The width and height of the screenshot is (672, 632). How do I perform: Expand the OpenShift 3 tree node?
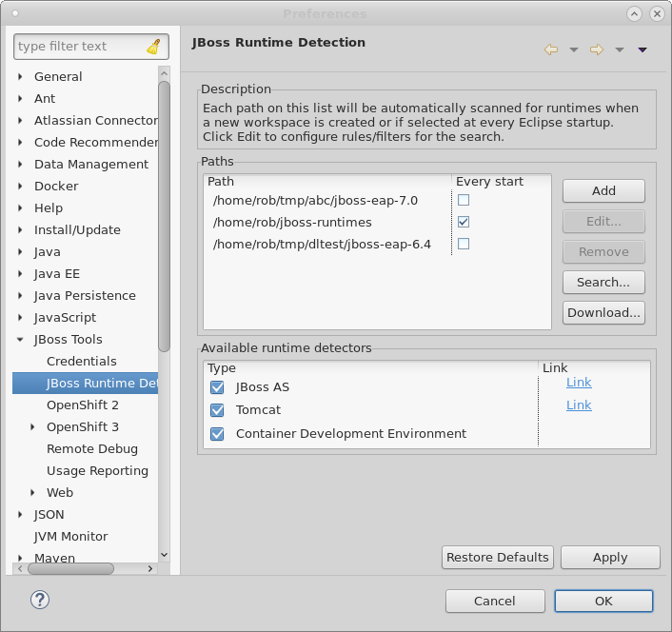pyautogui.click(x=33, y=427)
